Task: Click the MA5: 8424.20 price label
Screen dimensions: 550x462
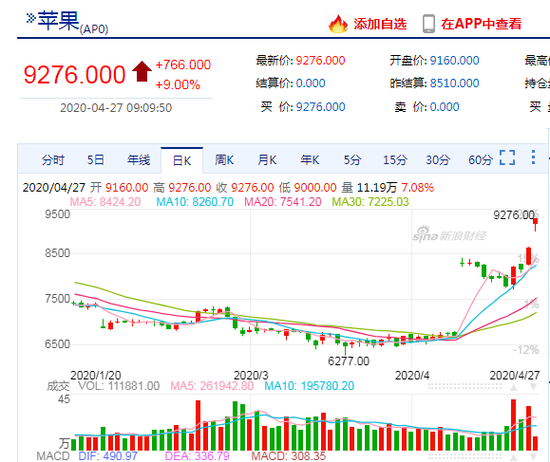Action: point(105,202)
